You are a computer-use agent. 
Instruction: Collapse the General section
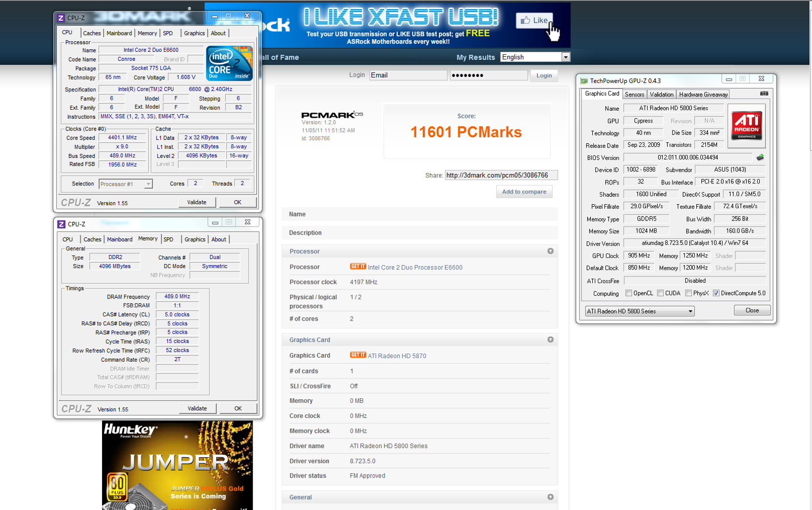tap(550, 497)
